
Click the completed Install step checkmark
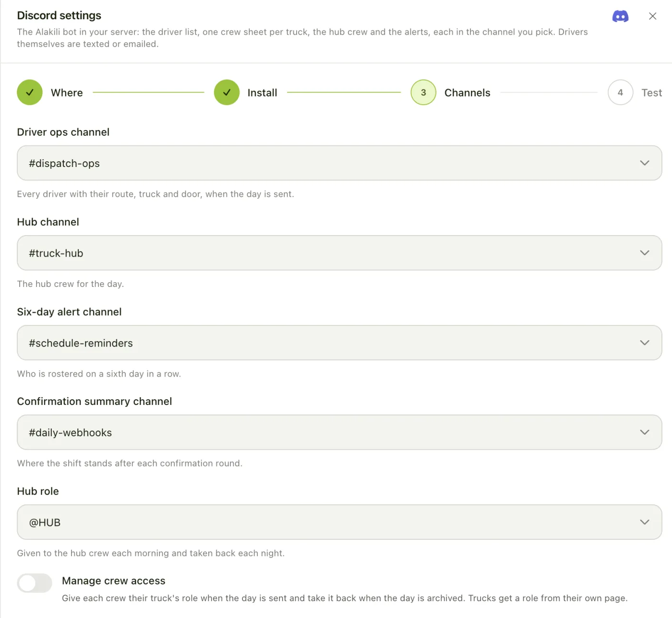click(x=227, y=93)
